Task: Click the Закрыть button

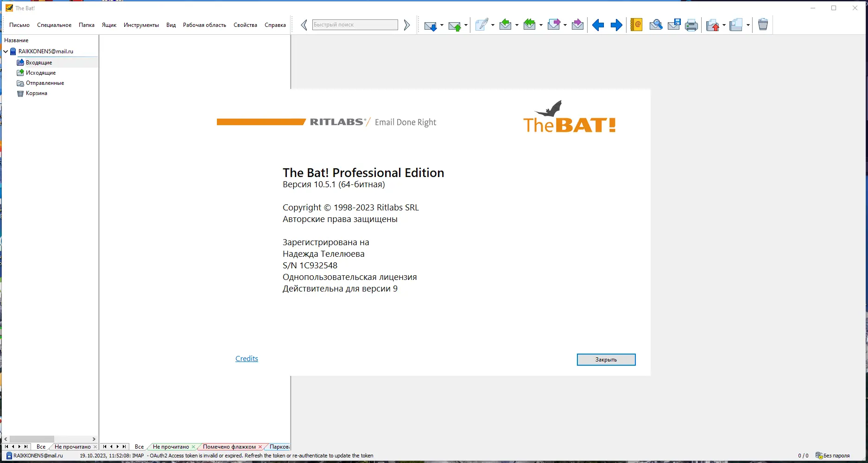Action: click(606, 360)
